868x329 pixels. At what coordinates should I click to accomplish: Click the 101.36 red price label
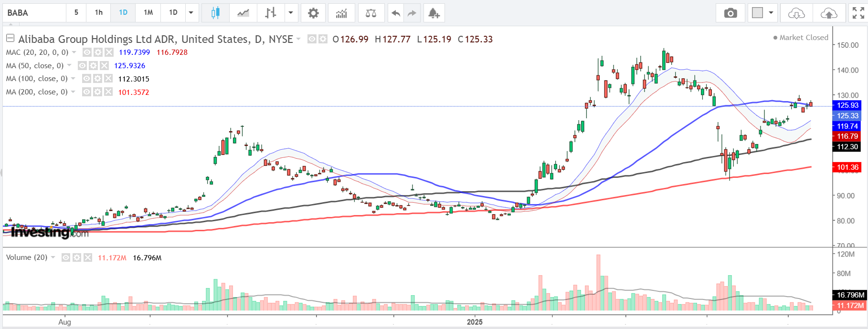click(847, 167)
